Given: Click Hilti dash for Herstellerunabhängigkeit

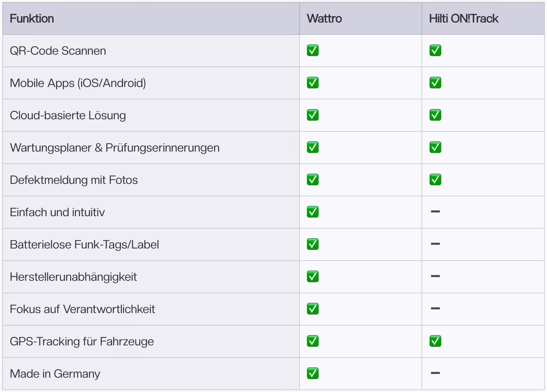Looking at the screenshot, I should [x=435, y=276].
